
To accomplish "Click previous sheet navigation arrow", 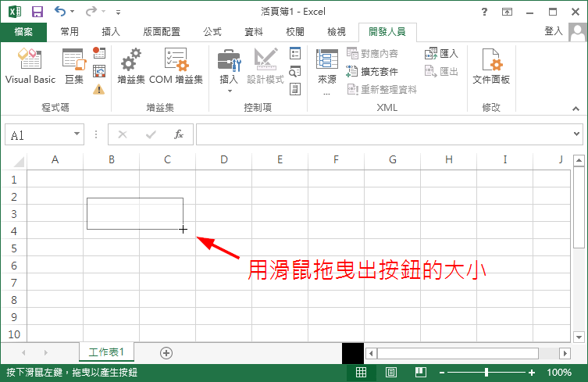I will (23, 353).
